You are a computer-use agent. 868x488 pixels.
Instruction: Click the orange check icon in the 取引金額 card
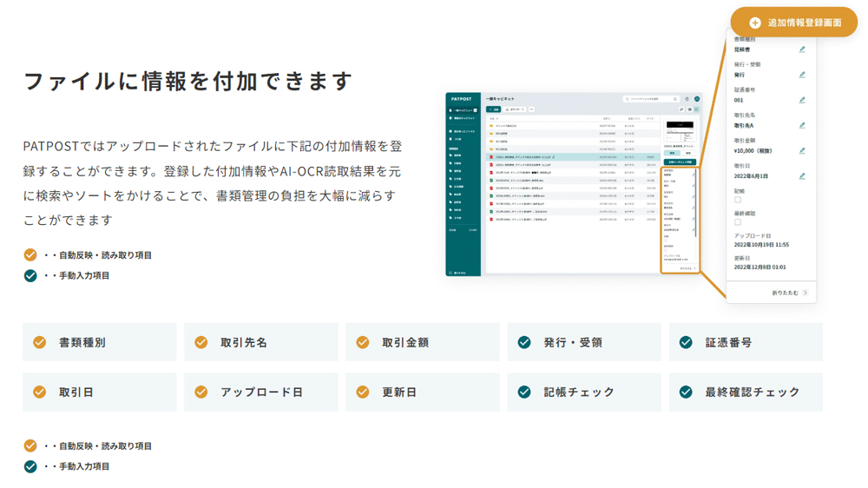pyautogui.click(x=363, y=342)
